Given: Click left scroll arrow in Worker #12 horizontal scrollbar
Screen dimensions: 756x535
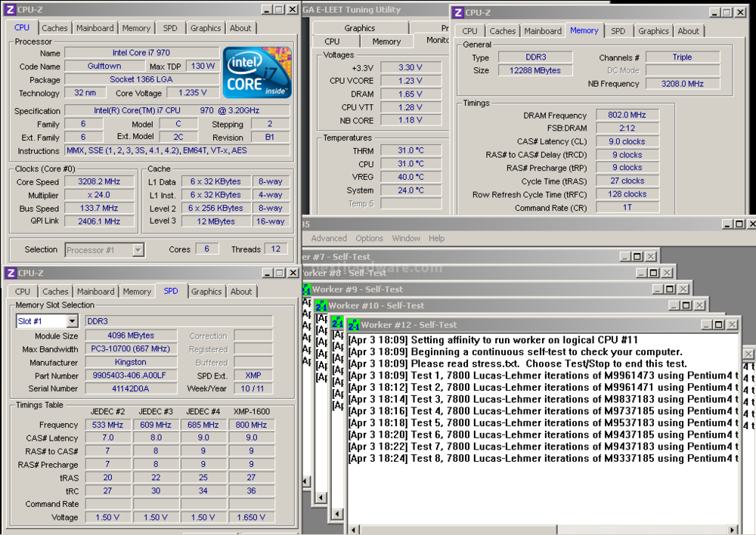Looking at the screenshot, I should coord(353,530).
